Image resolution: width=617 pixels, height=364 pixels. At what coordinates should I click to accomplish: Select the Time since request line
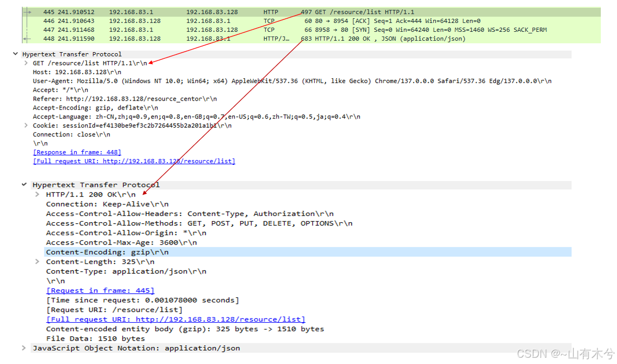click(x=143, y=300)
